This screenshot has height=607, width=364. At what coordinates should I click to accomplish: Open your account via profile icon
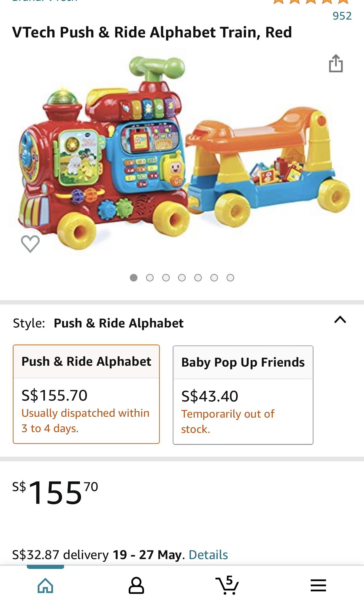coord(136,585)
